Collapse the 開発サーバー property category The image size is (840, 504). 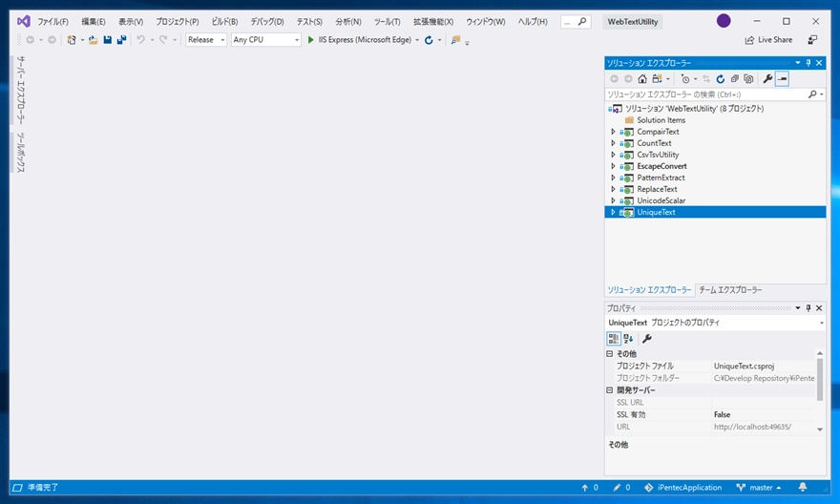click(x=610, y=389)
